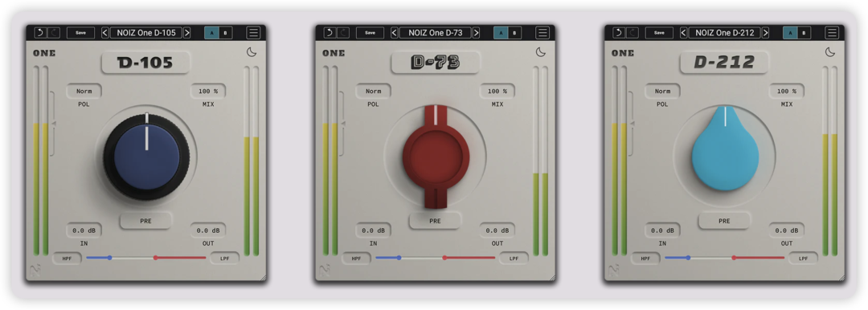
Task: Toggle dark mode moon in D-212 plugin
Action: tap(829, 52)
